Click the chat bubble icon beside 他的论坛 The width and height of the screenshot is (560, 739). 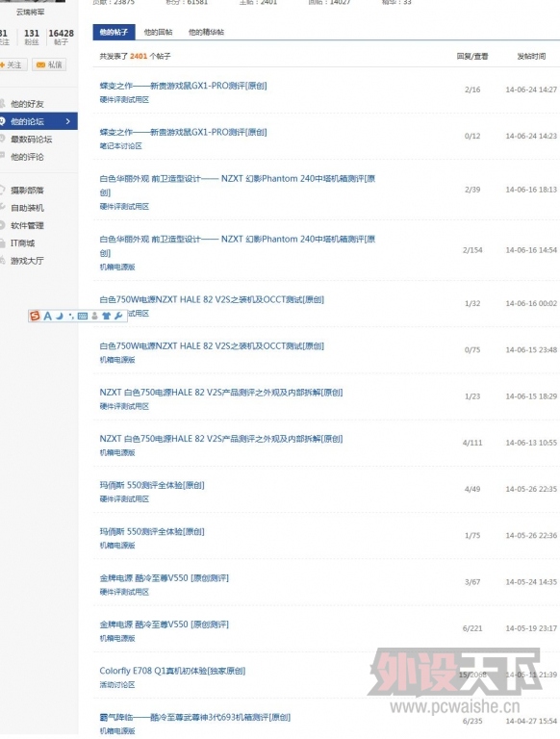tap(2, 121)
